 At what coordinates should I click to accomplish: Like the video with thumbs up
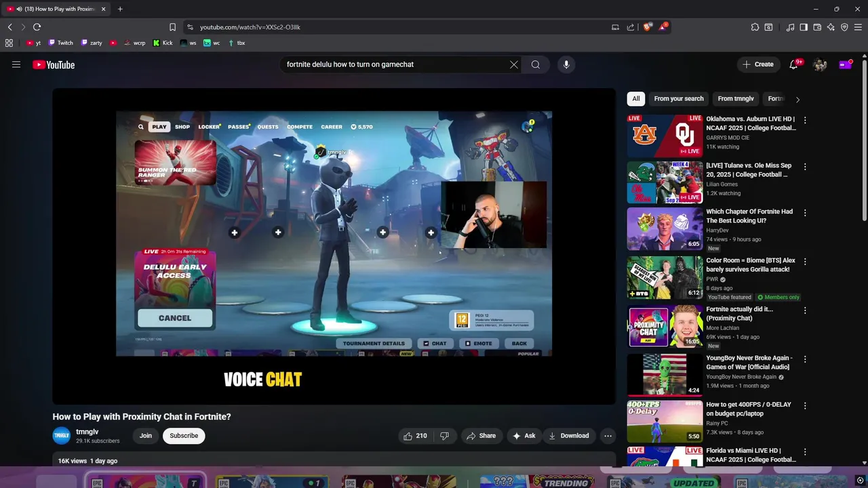(415, 436)
